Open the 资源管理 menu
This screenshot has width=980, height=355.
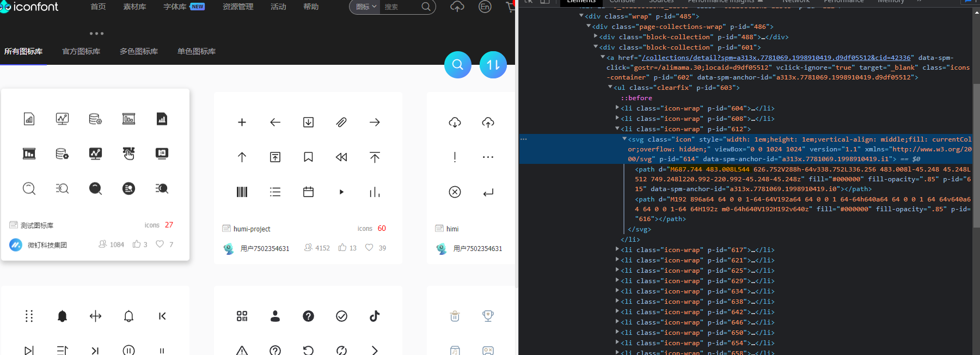coord(238,7)
